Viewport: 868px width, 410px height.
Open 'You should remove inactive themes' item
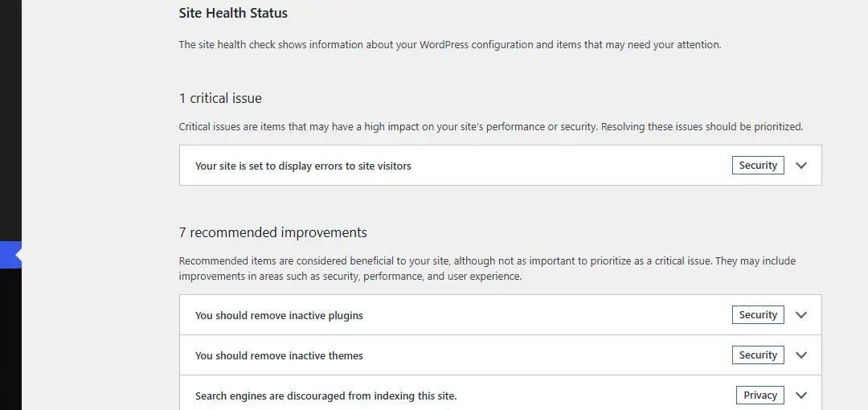click(501, 355)
